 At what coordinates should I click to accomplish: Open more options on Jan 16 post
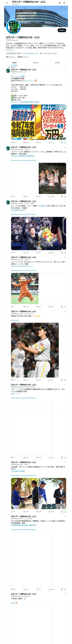65,147
